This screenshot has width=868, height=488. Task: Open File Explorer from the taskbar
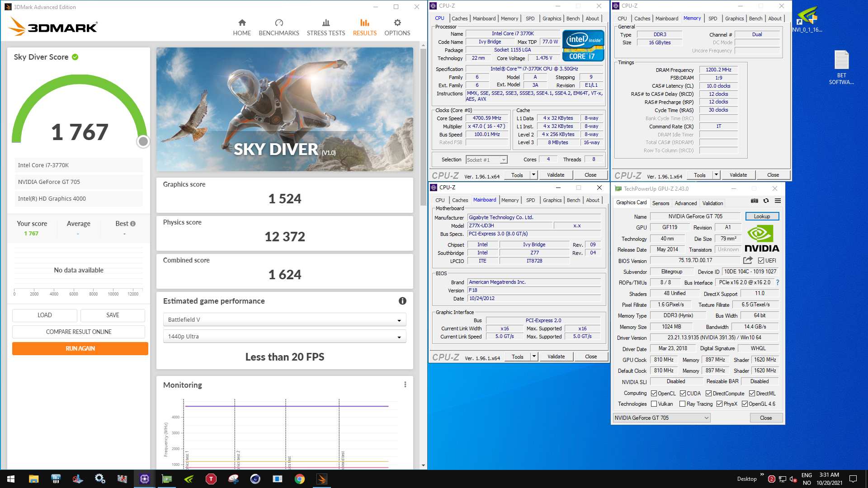point(34,479)
